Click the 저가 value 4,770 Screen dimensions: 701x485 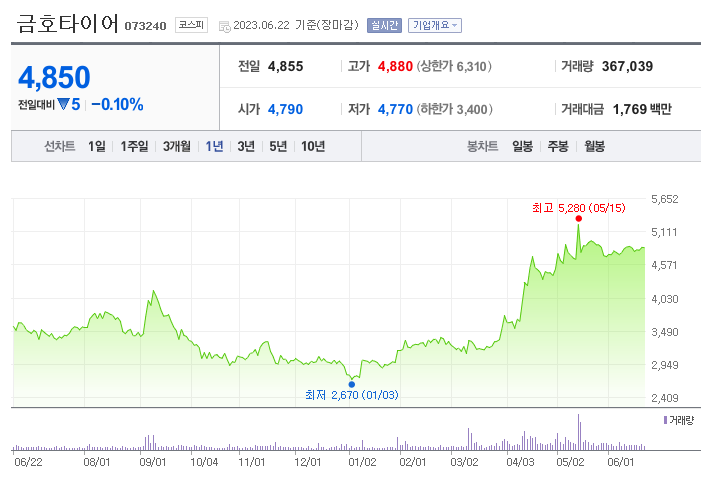tap(395, 109)
